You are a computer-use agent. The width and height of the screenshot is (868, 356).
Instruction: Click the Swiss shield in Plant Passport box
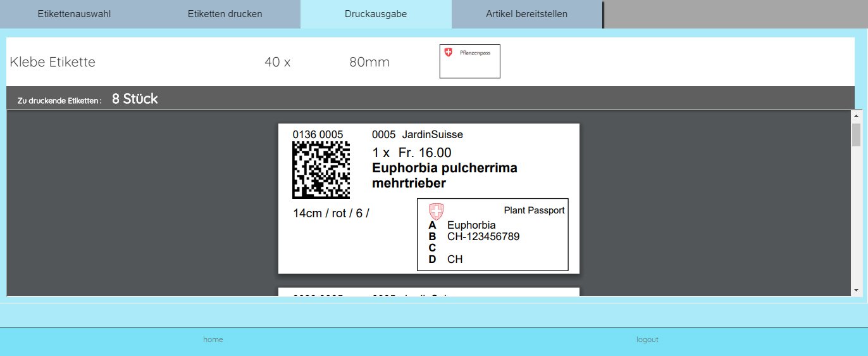(436, 212)
